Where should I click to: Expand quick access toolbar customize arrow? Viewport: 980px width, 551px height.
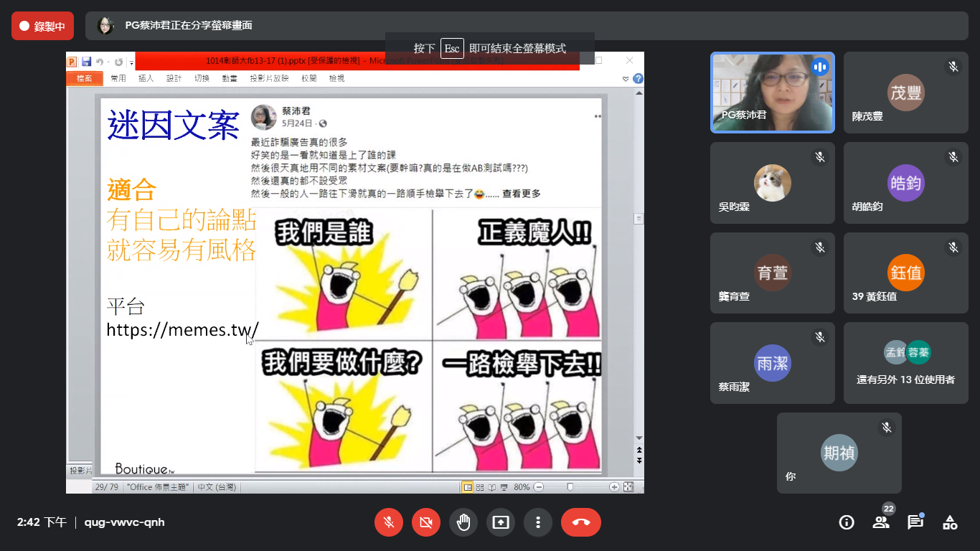point(131,62)
